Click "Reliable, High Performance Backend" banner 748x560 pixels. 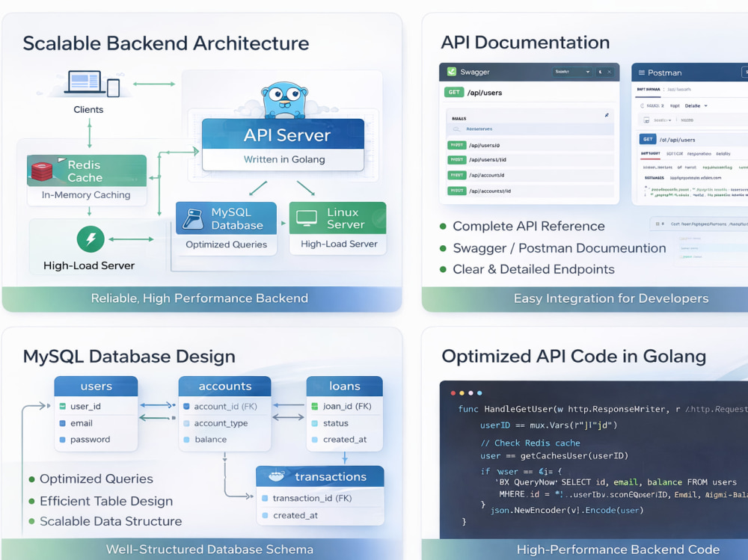pyautogui.click(x=202, y=298)
